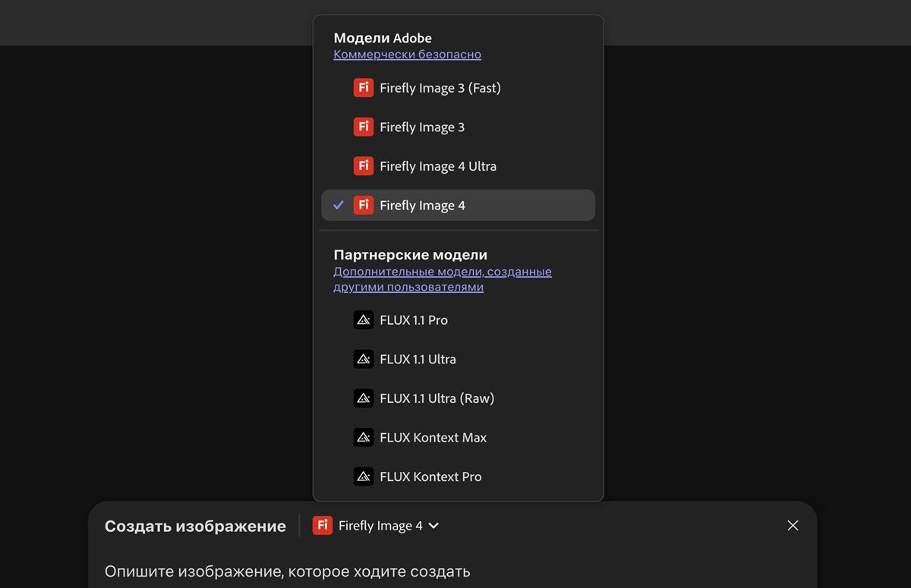The height and width of the screenshot is (588, 911).
Task: Click the Firefly icon in the prompt bar
Action: tap(323, 526)
